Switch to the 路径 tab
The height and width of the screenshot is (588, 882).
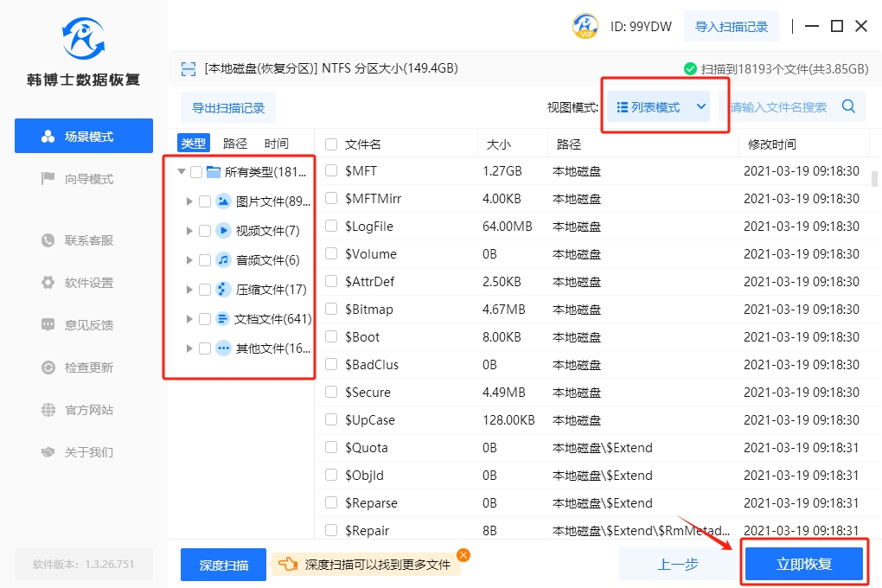point(235,144)
